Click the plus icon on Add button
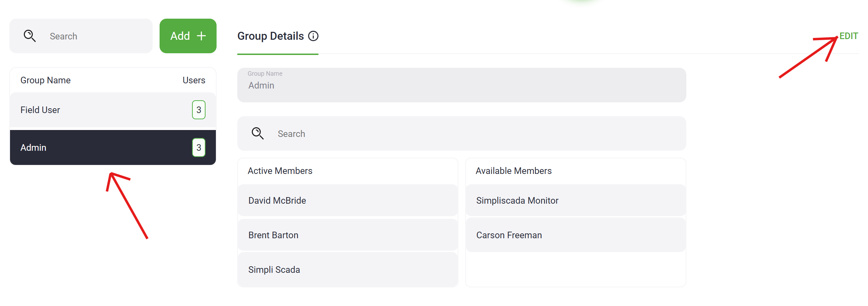 pos(201,36)
